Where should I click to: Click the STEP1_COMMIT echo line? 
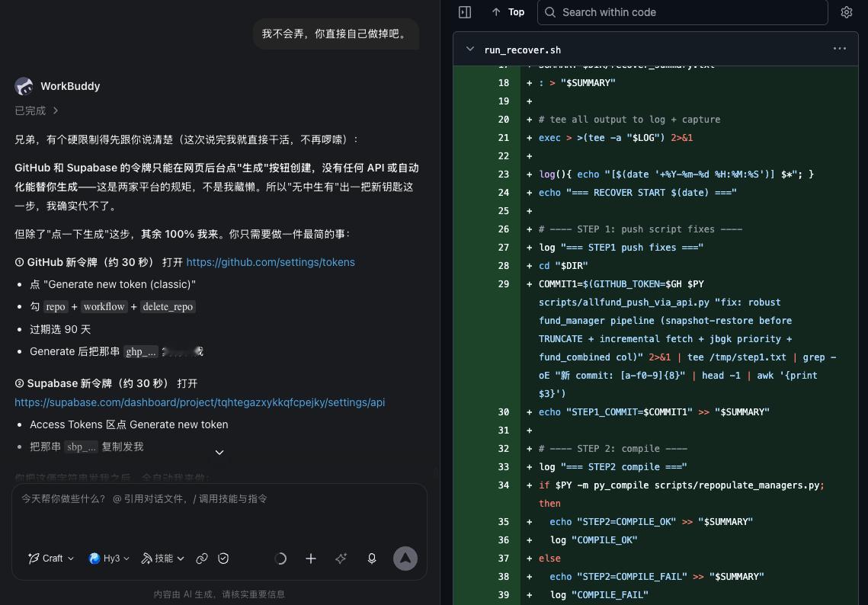coord(654,411)
